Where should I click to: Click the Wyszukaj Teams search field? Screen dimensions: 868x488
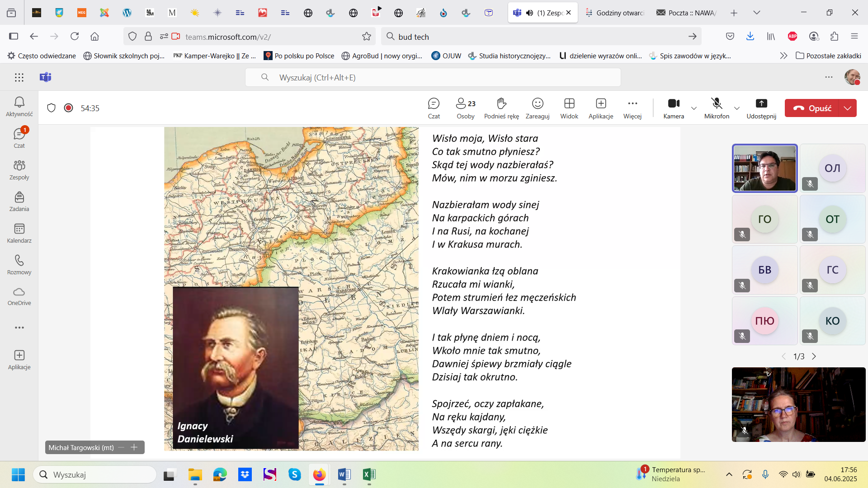433,77
